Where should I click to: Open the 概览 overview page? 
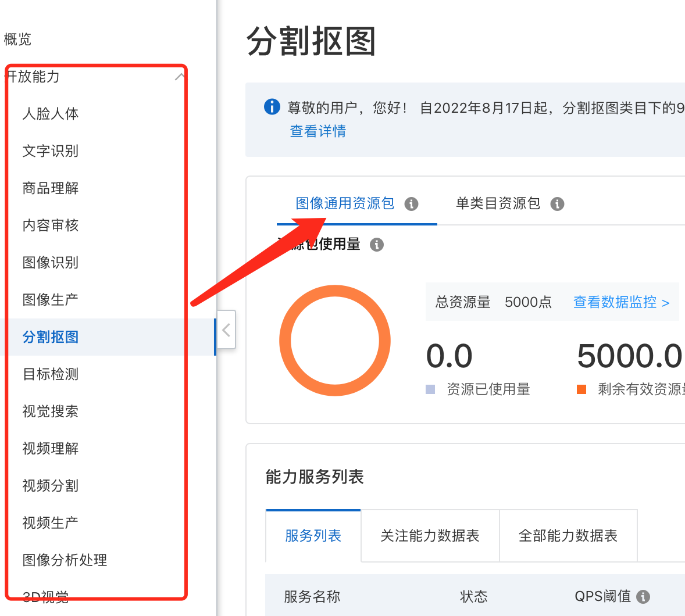(x=17, y=40)
